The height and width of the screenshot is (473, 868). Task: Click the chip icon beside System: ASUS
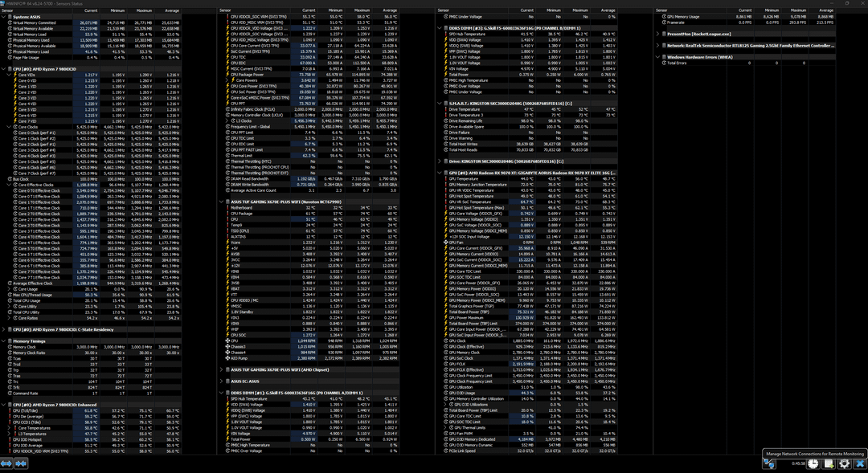(10, 17)
